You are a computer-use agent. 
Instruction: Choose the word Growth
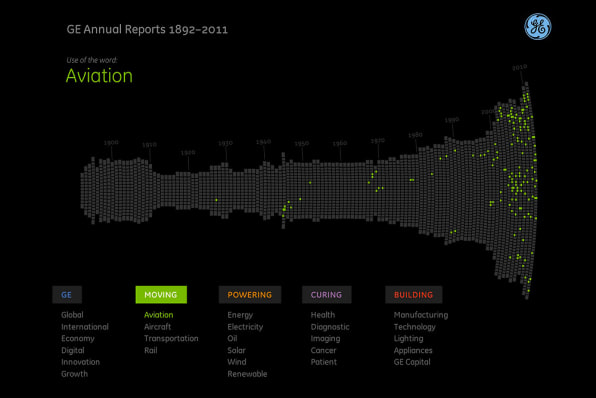click(74, 374)
